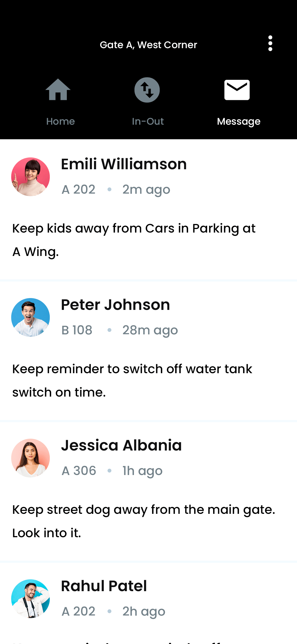The width and height of the screenshot is (297, 644).
Task: Open the Message envelope icon
Action: [237, 89]
